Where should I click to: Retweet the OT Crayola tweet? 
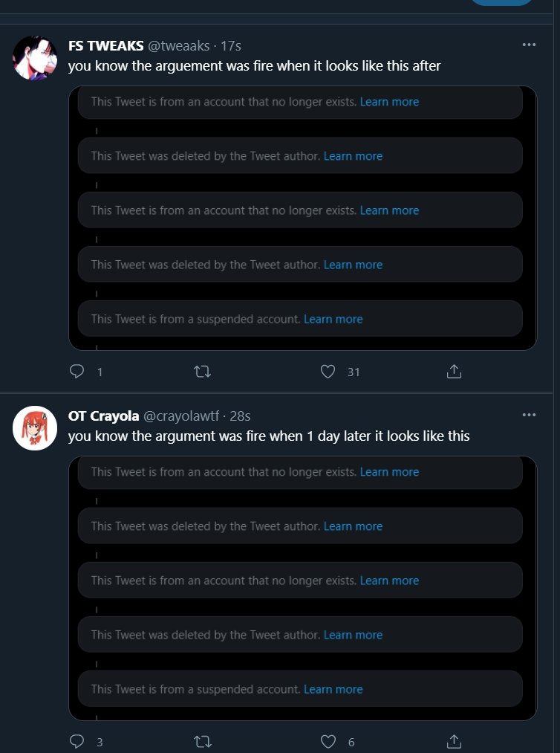click(201, 741)
